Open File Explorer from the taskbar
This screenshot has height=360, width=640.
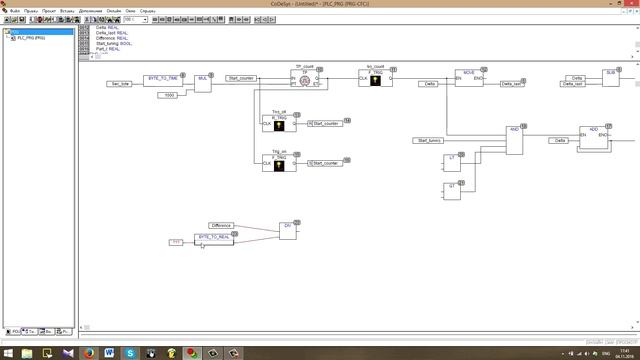coord(27,353)
